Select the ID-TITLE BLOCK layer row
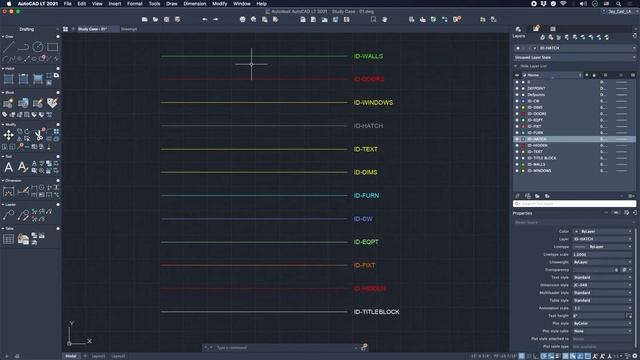Screen dimensions: 640x360 [574, 158]
